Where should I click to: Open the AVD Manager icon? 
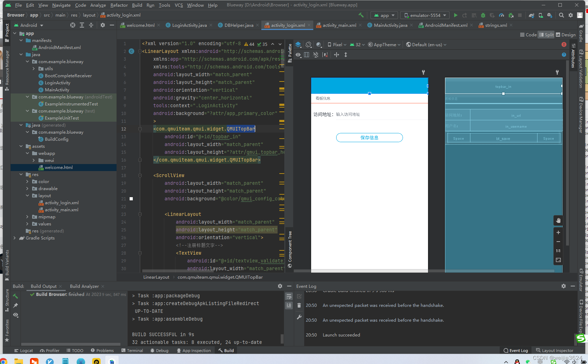click(541, 15)
